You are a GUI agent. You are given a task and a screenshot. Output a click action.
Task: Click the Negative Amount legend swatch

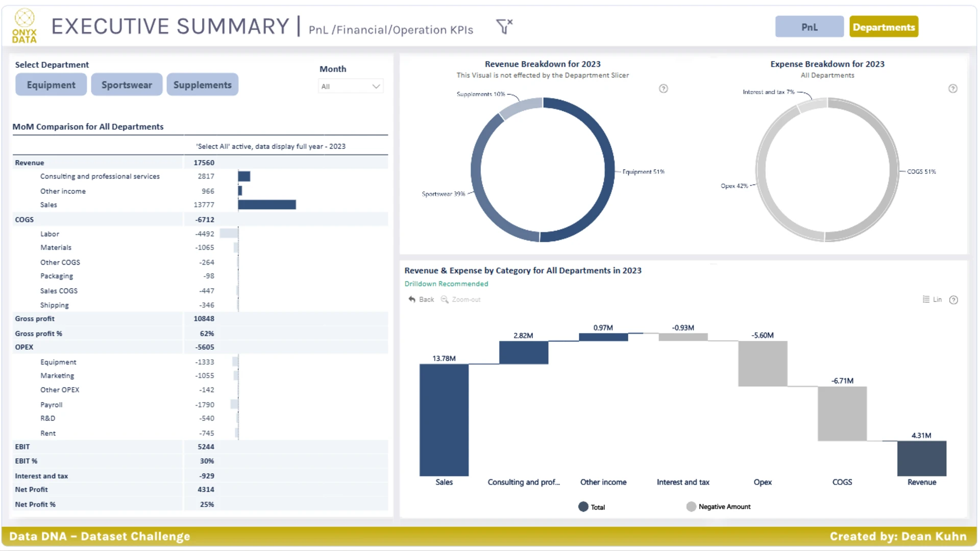tap(691, 507)
